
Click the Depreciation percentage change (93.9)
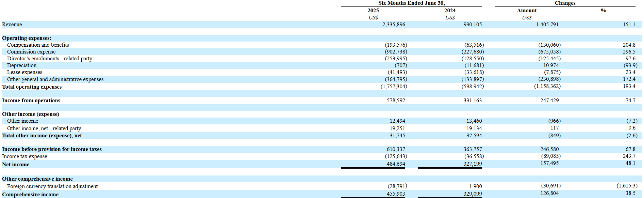click(x=630, y=65)
